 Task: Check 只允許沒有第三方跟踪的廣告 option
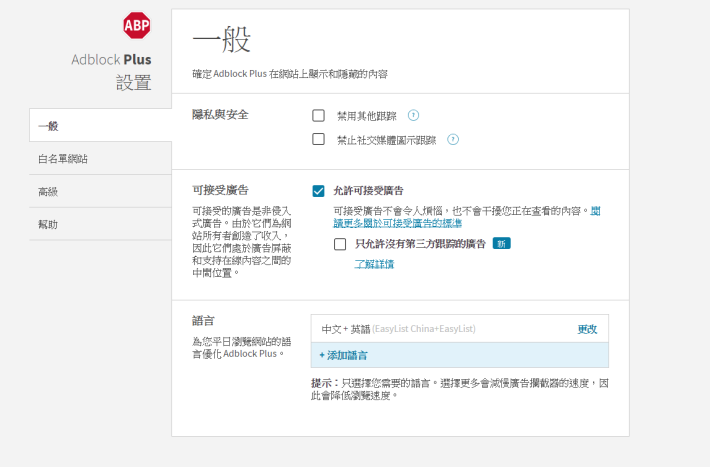pos(340,244)
